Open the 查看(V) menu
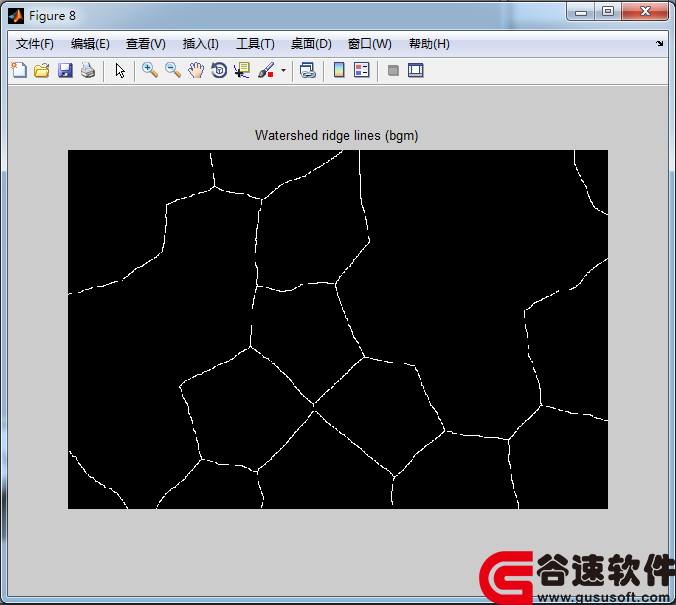The height and width of the screenshot is (605, 676). [x=146, y=44]
